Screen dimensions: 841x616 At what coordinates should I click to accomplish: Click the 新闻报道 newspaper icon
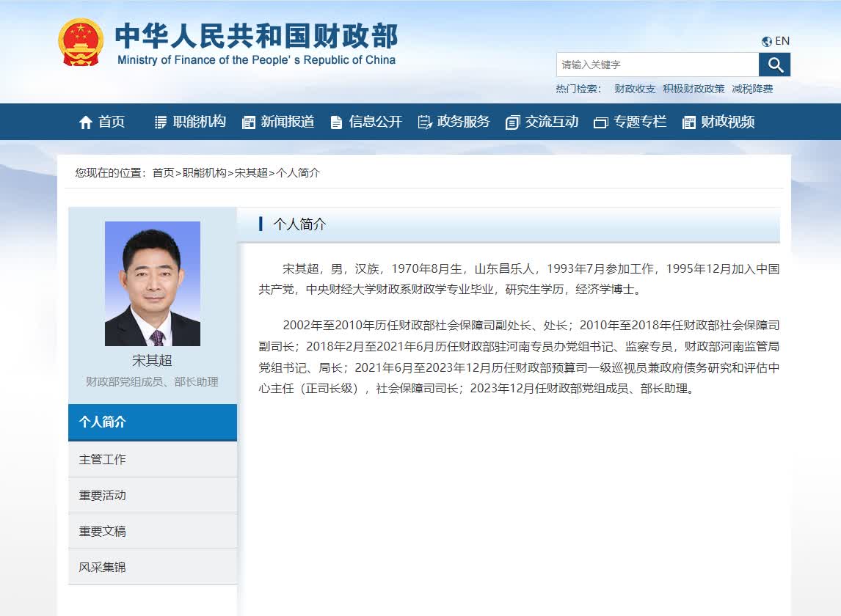tap(249, 122)
